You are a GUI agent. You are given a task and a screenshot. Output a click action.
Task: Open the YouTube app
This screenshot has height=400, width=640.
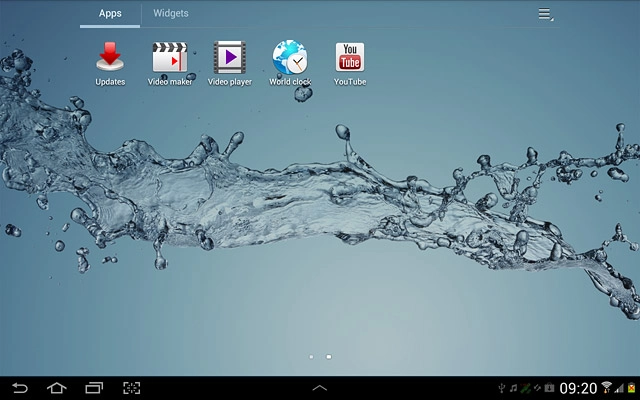[350, 62]
